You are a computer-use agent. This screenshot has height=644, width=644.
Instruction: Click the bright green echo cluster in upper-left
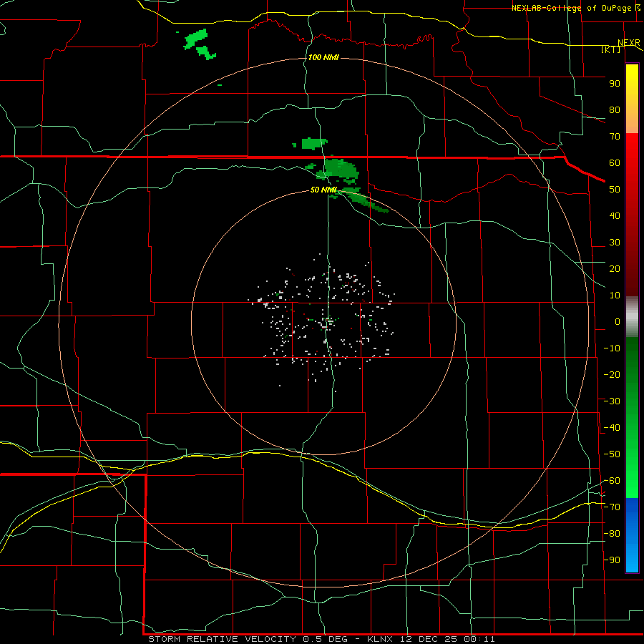(x=199, y=44)
